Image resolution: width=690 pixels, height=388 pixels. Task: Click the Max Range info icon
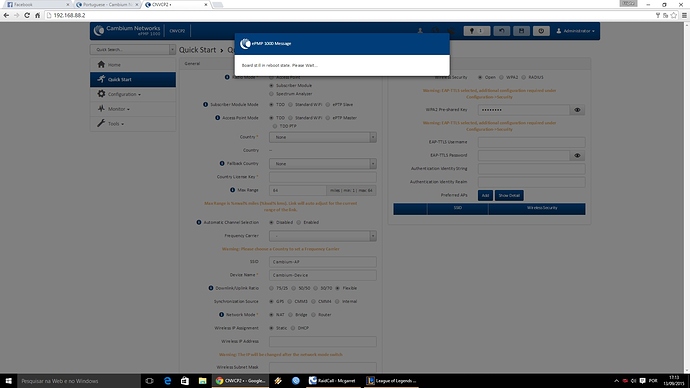232,190
